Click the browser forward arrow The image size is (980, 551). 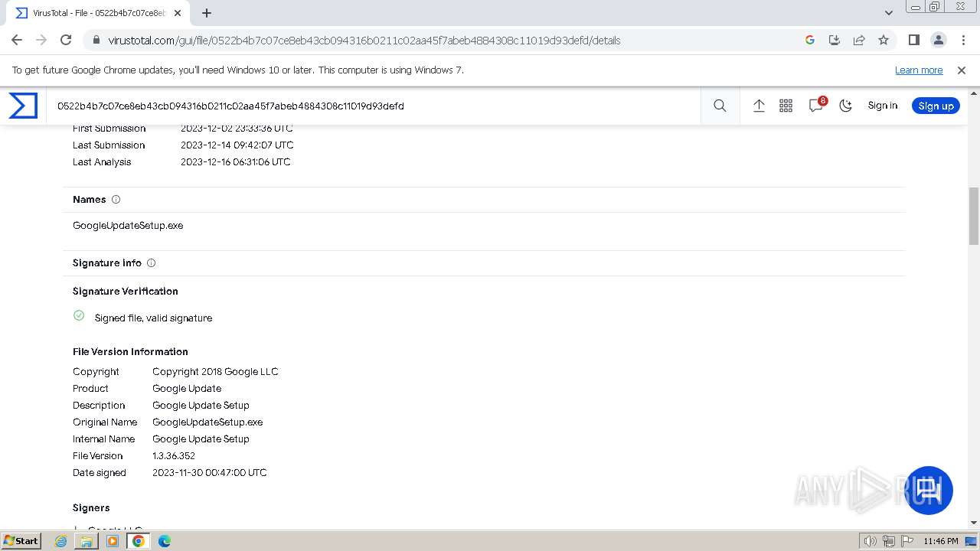(41, 40)
